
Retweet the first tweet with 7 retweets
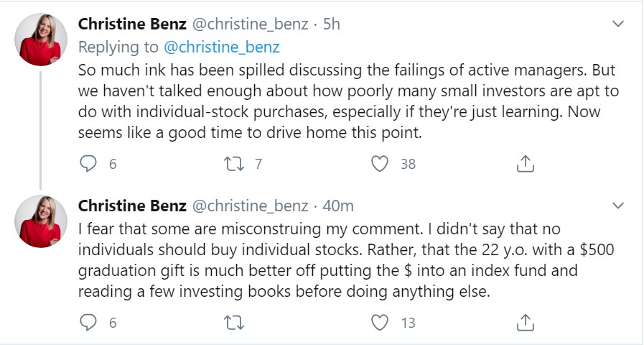(235, 164)
